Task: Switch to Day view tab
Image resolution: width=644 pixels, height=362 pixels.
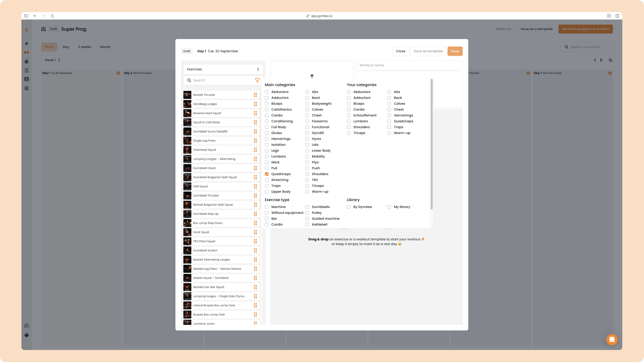Action: [x=66, y=47]
